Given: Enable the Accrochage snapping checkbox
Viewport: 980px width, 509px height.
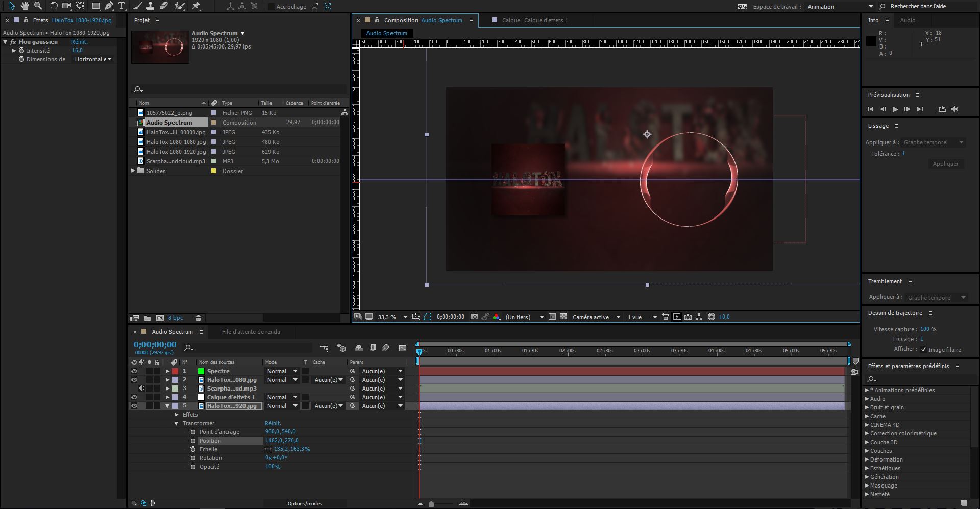Looking at the screenshot, I should (272, 7).
